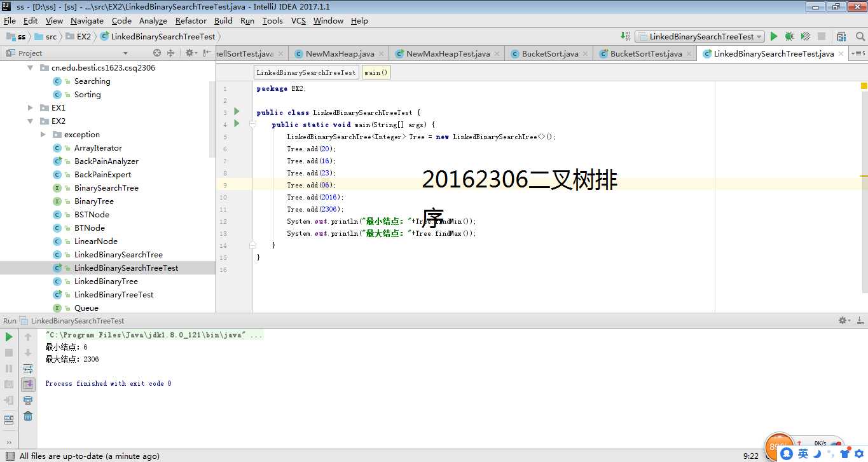Close LinkedBinarySearchTreeTest.java editor tab
The image size is (868, 462).
coord(841,54)
